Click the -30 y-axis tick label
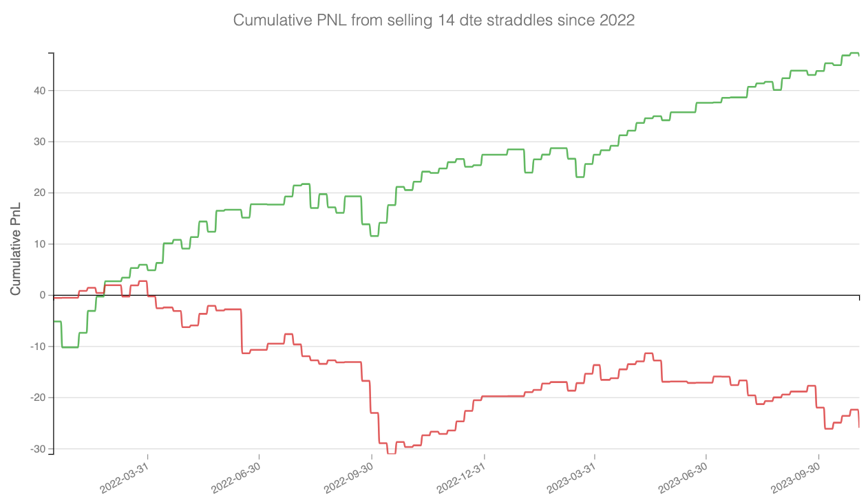Image resolution: width=868 pixels, height=502 pixels. 38,449
